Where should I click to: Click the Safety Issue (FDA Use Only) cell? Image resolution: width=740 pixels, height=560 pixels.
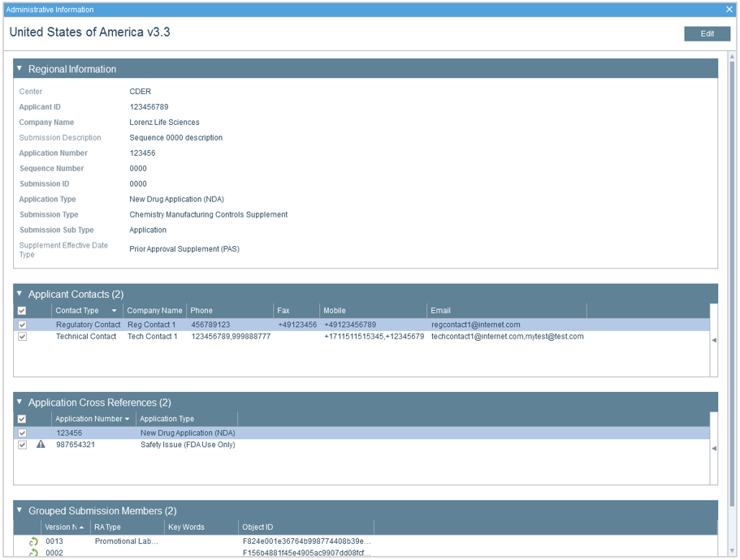click(188, 445)
